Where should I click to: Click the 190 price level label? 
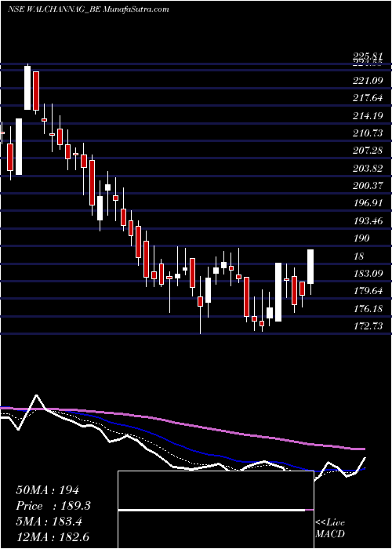(361, 238)
